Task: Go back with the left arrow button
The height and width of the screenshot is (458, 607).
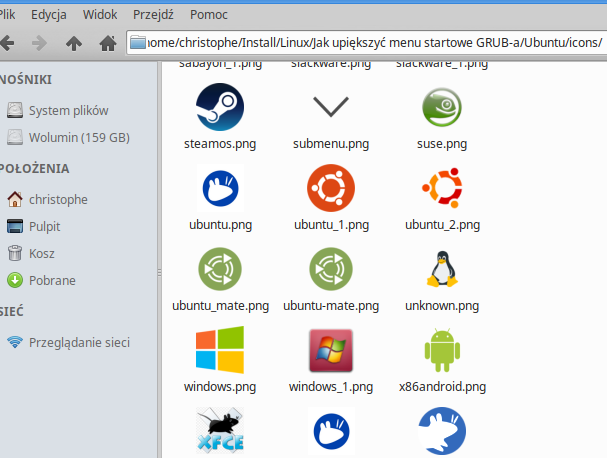Action: coord(7,43)
